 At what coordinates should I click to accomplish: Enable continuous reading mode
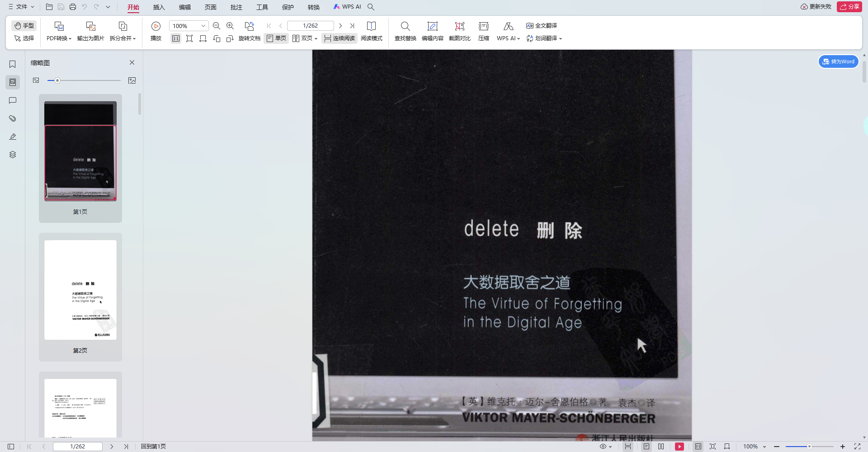(x=340, y=38)
